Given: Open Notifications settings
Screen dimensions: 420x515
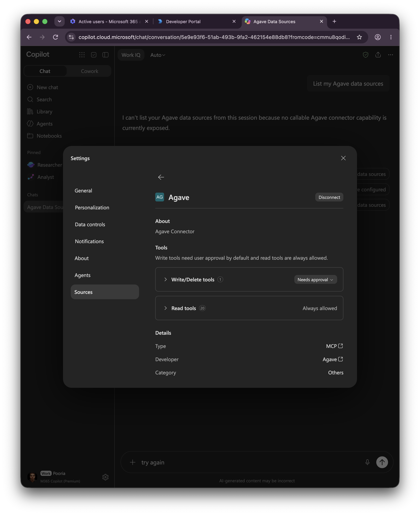Looking at the screenshot, I should tap(105, 241).
